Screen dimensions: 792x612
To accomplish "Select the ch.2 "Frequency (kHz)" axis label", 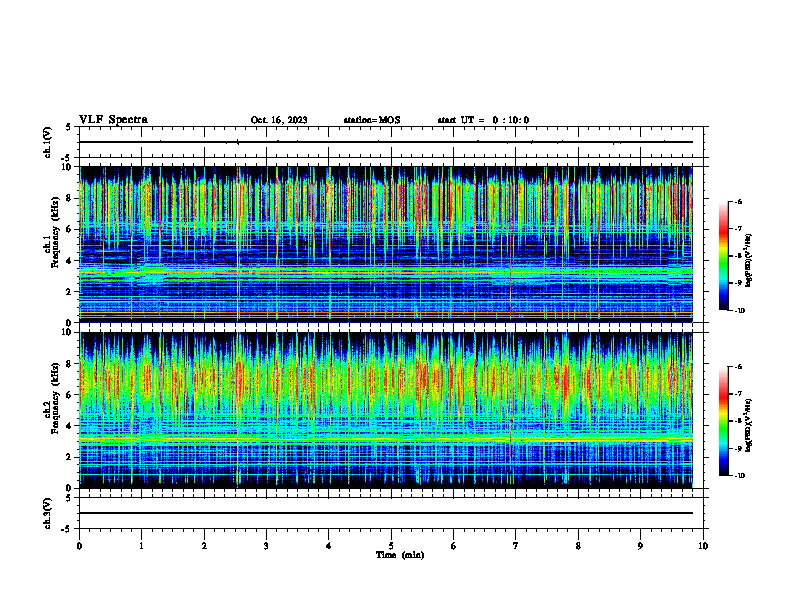I will (55, 398).
